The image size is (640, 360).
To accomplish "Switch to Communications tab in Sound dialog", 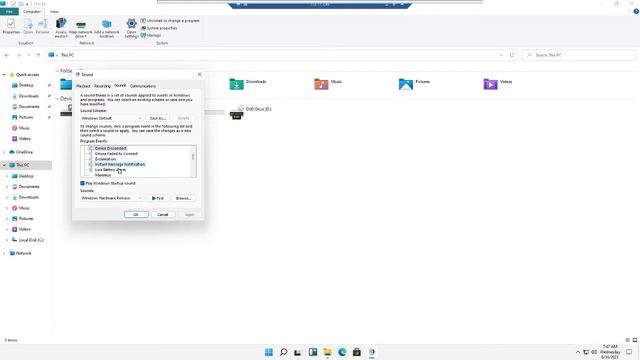I will click(143, 86).
